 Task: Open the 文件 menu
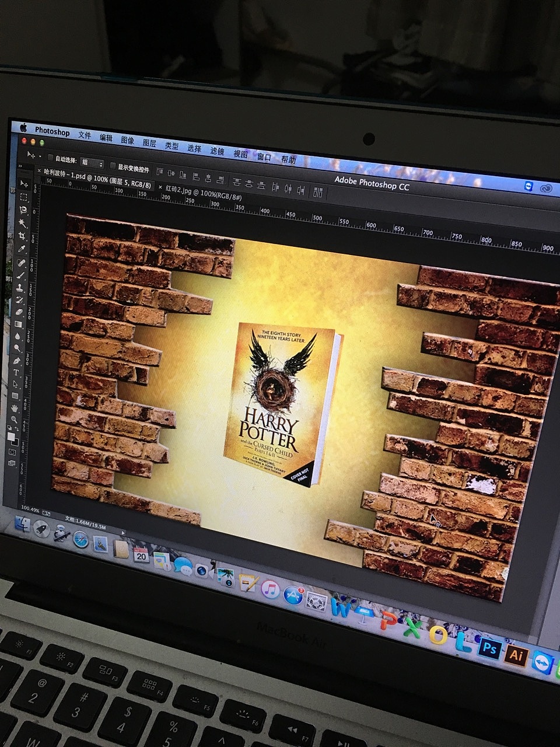click(85, 135)
